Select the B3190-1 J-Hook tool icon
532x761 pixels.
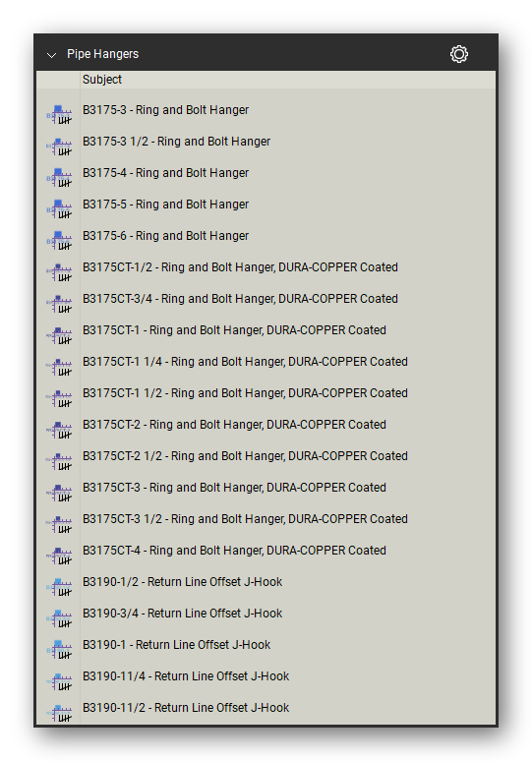tap(59, 650)
